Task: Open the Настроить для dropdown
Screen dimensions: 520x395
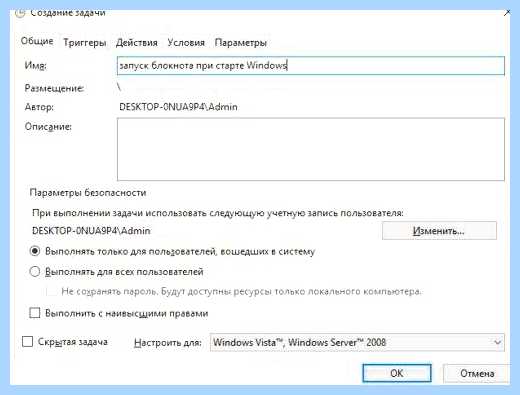Action: [357, 342]
